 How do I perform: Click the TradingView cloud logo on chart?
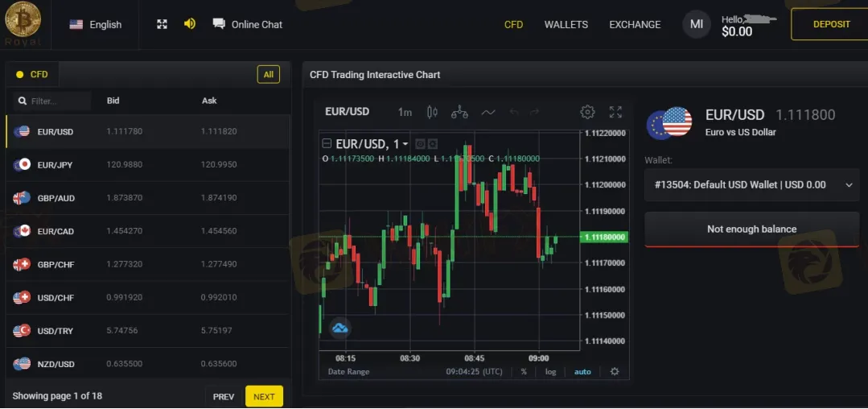tap(340, 328)
